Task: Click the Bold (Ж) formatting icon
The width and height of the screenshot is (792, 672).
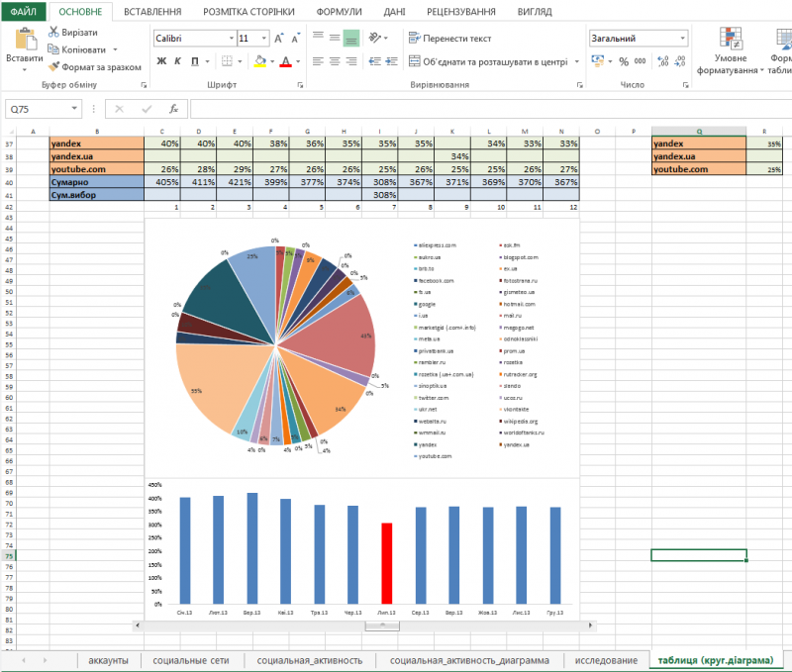Action: point(161,61)
